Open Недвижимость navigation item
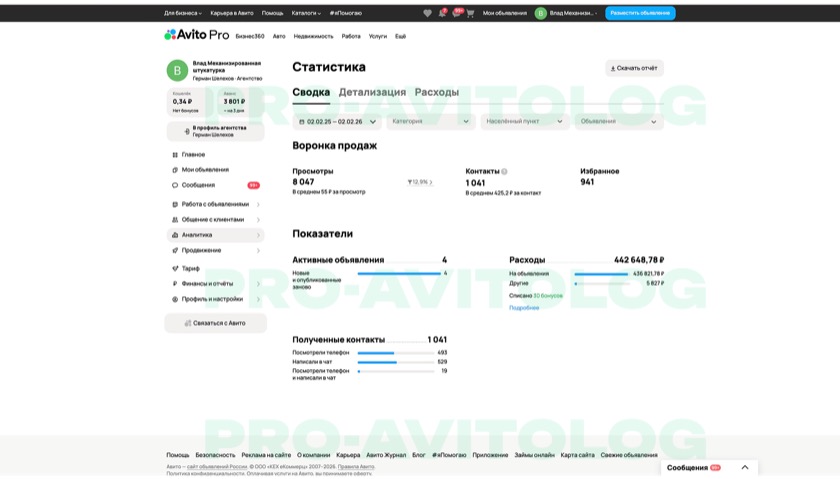 pyautogui.click(x=313, y=36)
